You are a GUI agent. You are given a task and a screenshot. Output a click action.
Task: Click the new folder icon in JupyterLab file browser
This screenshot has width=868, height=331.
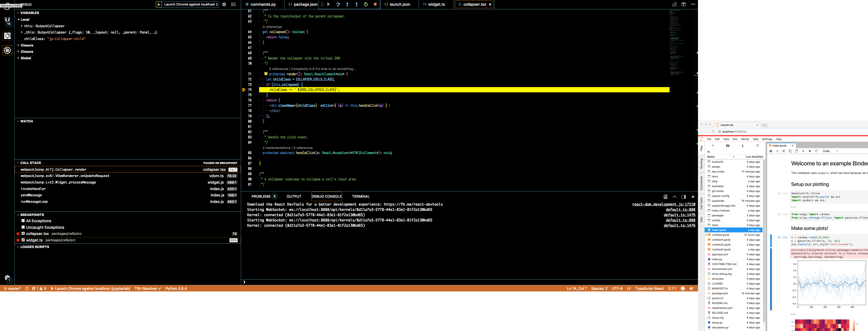click(727, 146)
